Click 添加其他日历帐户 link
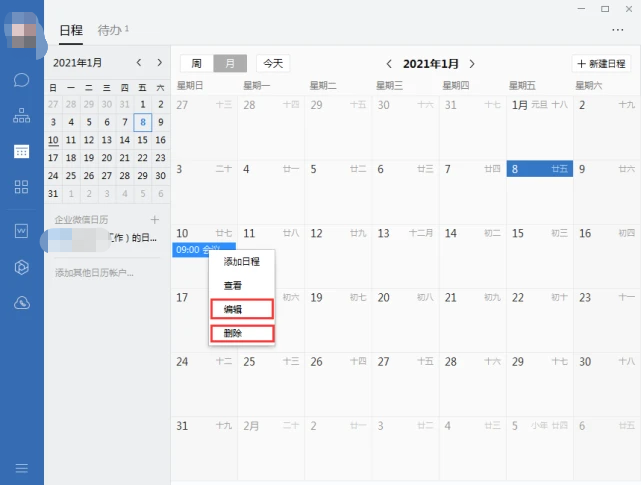 (94, 272)
